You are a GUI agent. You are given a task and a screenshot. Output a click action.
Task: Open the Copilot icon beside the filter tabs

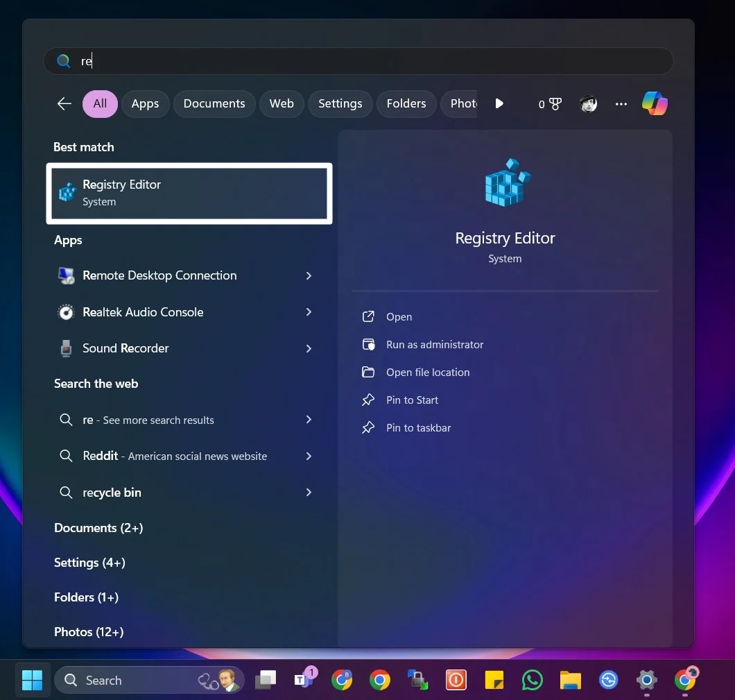[654, 103]
